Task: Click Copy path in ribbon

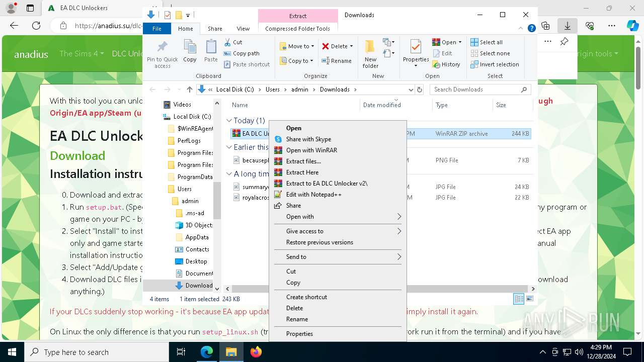Action: pyautogui.click(x=242, y=53)
